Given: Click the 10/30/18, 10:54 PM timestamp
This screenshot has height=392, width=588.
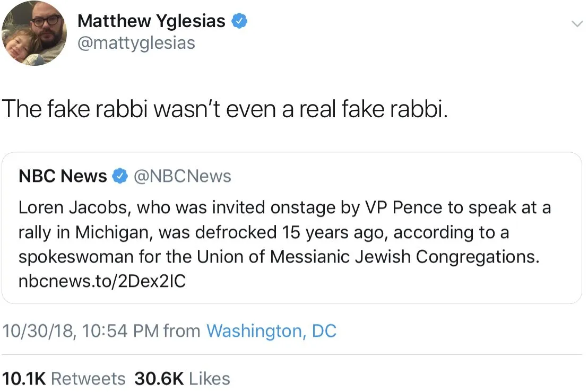Looking at the screenshot, I should pos(81,331).
